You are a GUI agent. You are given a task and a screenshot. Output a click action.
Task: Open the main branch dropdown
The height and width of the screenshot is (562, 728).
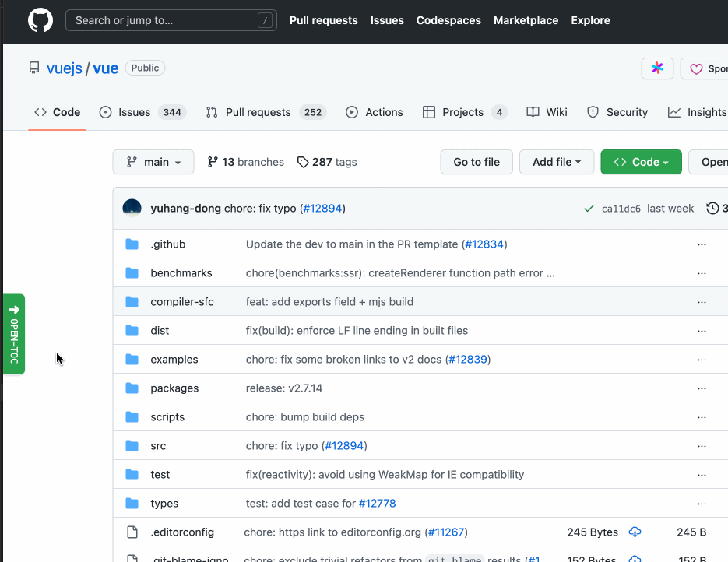[x=153, y=162]
